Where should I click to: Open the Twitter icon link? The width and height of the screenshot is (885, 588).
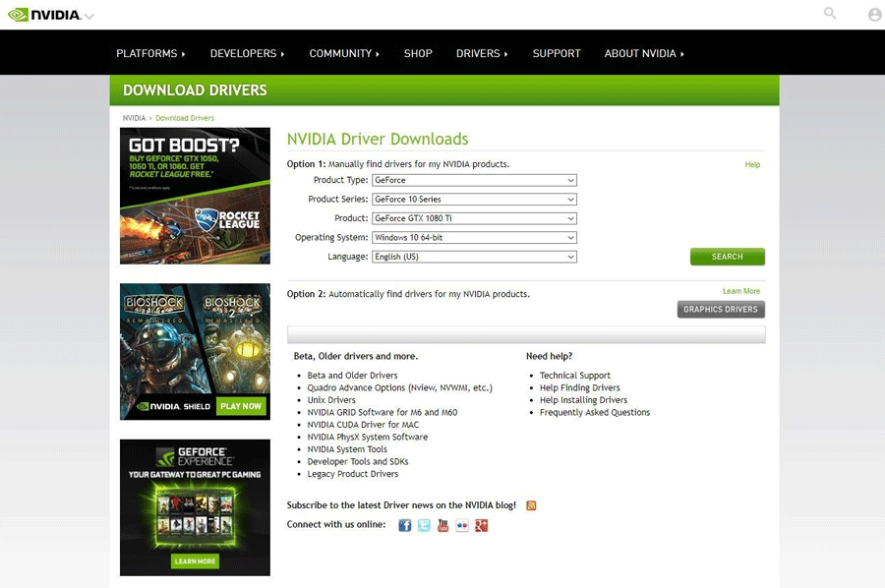click(x=424, y=525)
